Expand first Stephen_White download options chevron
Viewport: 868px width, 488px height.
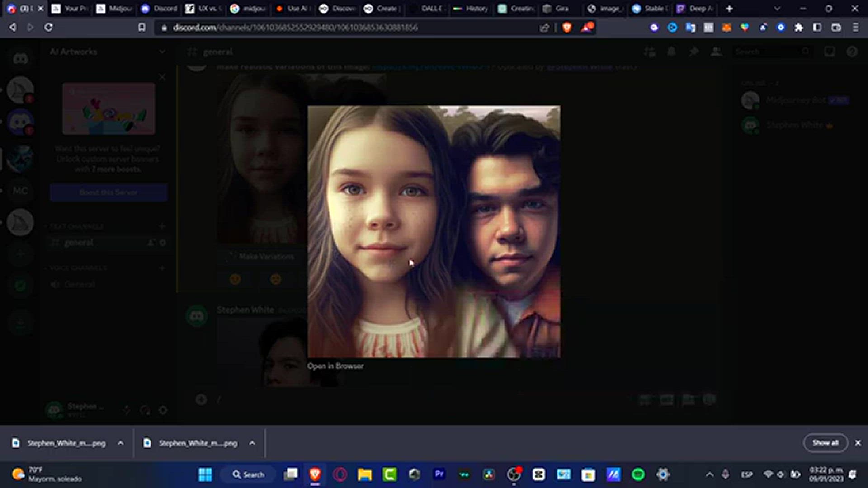(120, 443)
